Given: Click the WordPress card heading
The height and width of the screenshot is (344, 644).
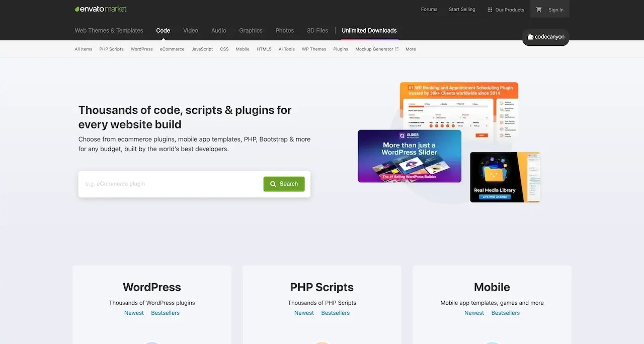Looking at the screenshot, I should [152, 287].
